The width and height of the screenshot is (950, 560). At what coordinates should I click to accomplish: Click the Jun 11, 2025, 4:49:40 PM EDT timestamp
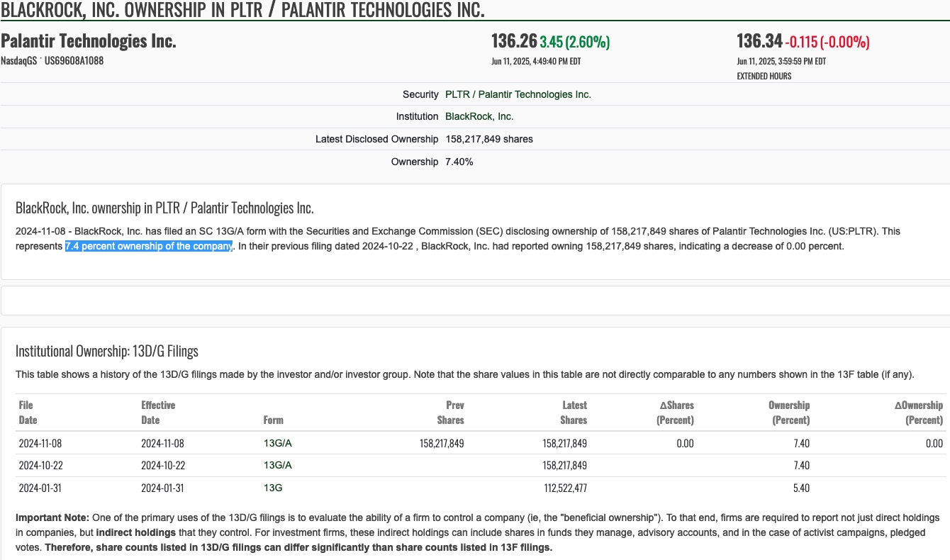[536, 61]
